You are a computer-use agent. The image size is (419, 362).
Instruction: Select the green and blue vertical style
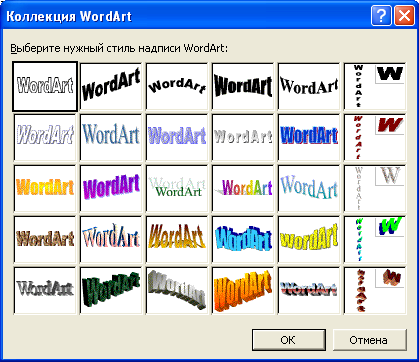click(x=375, y=239)
